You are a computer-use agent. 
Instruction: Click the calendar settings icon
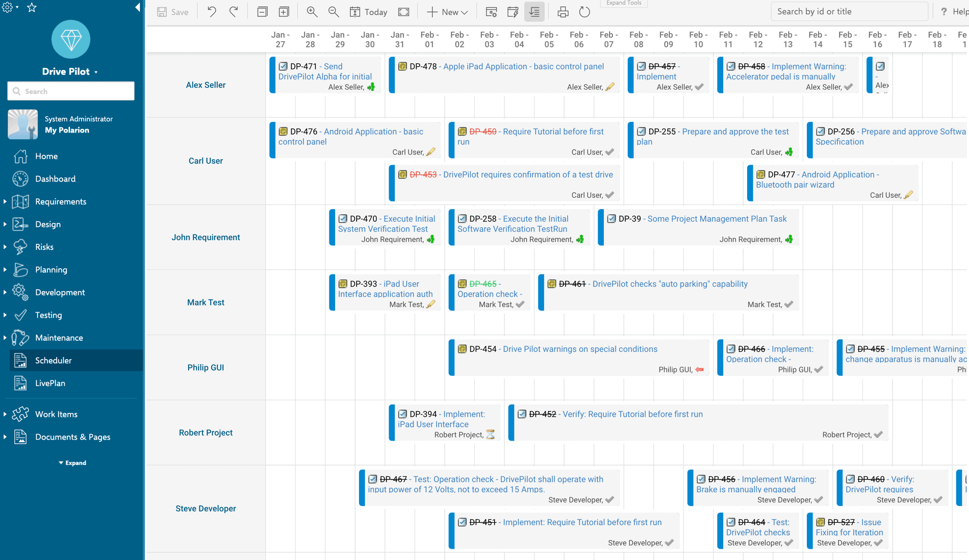(491, 12)
